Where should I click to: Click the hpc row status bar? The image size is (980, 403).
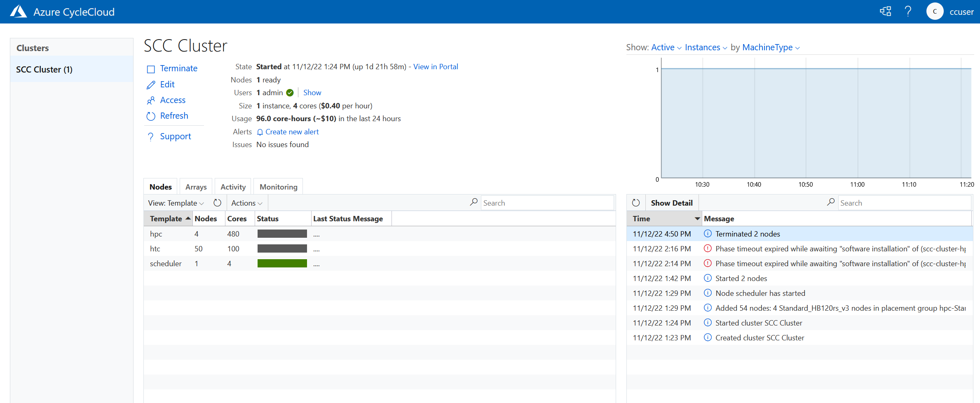pos(282,234)
